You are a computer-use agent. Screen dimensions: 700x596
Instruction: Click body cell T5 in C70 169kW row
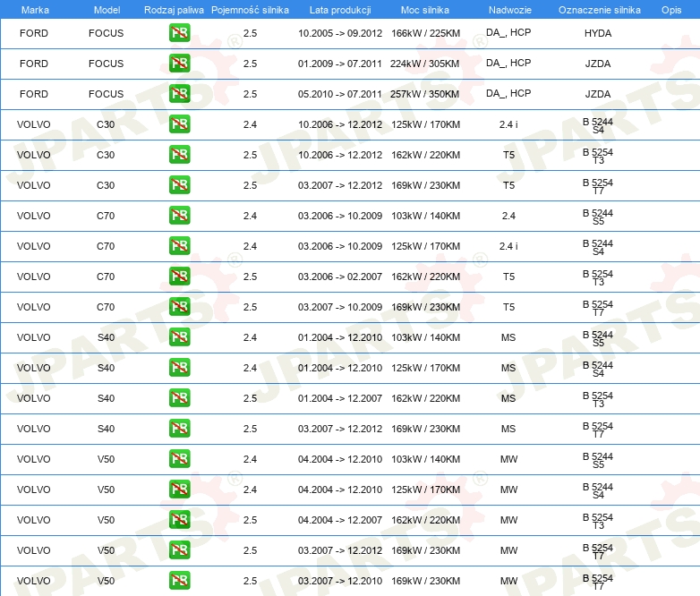click(x=508, y=307)
